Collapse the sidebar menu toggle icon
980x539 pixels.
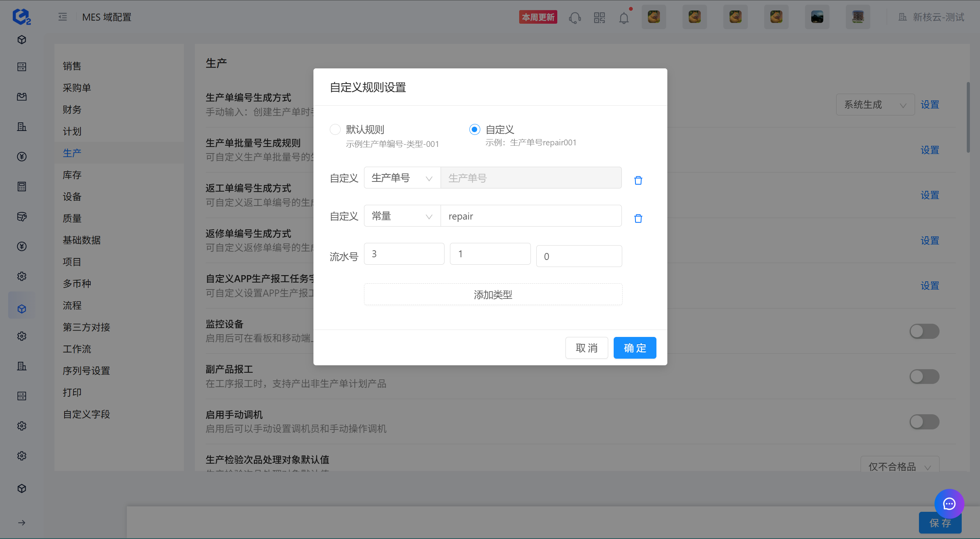63,17
